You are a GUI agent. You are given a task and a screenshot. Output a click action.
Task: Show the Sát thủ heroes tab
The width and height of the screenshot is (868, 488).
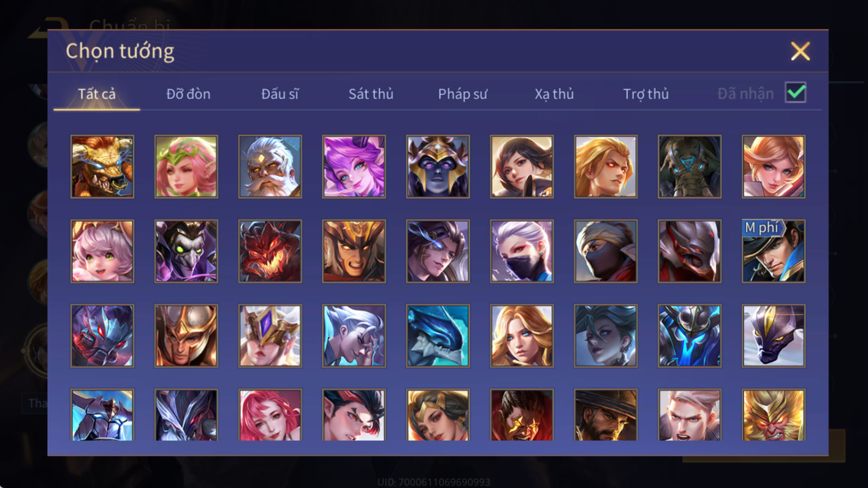coord(371,94)
